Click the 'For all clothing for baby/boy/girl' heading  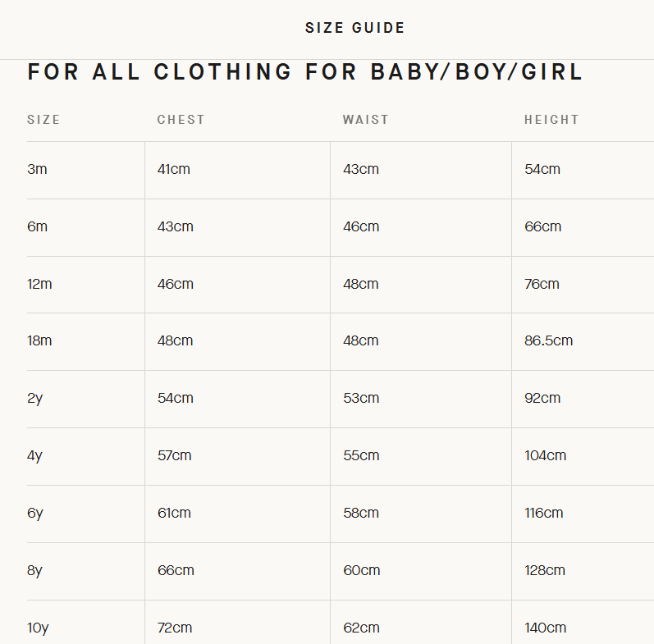(305, 72)
